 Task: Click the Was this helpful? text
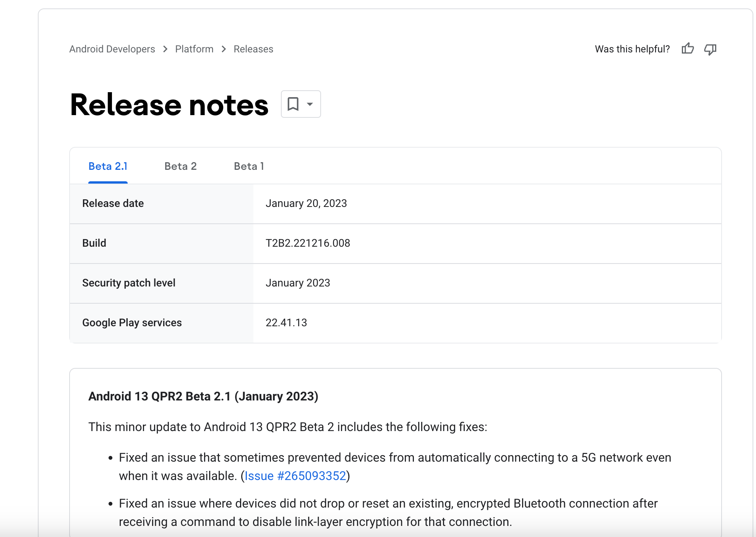point(632,49)
